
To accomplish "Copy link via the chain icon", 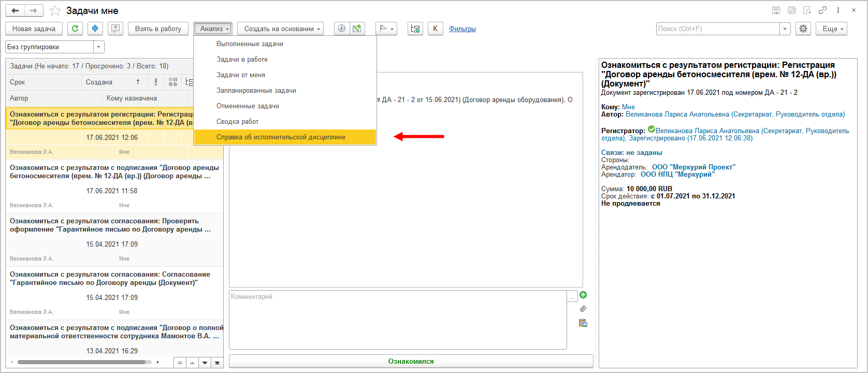I will (822, 10).
